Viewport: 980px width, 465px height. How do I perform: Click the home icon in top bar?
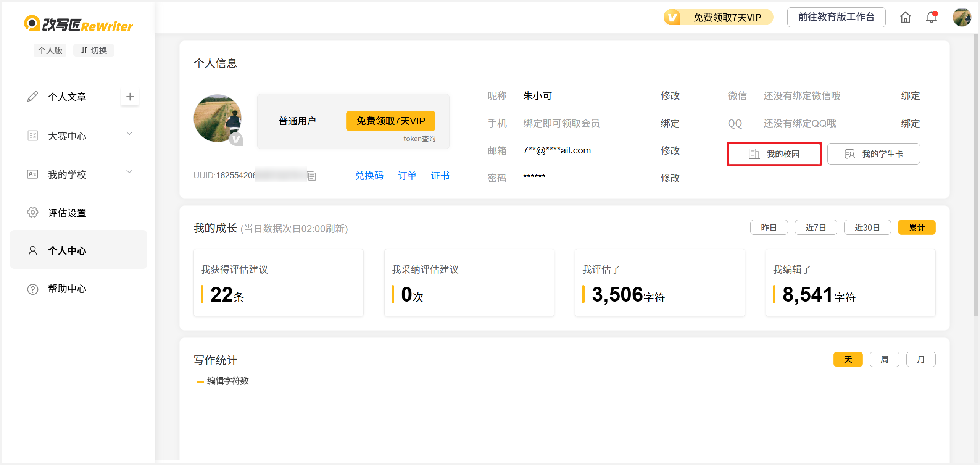tap(905, 18)
